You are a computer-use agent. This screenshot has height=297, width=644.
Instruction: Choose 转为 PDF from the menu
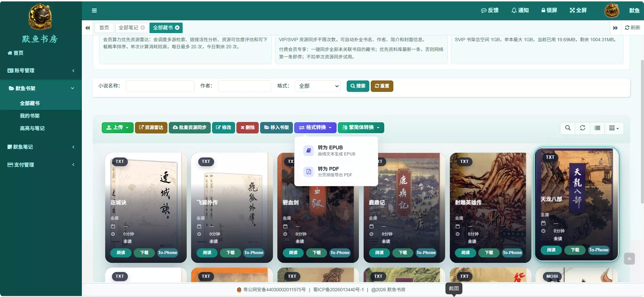[336, 172]
